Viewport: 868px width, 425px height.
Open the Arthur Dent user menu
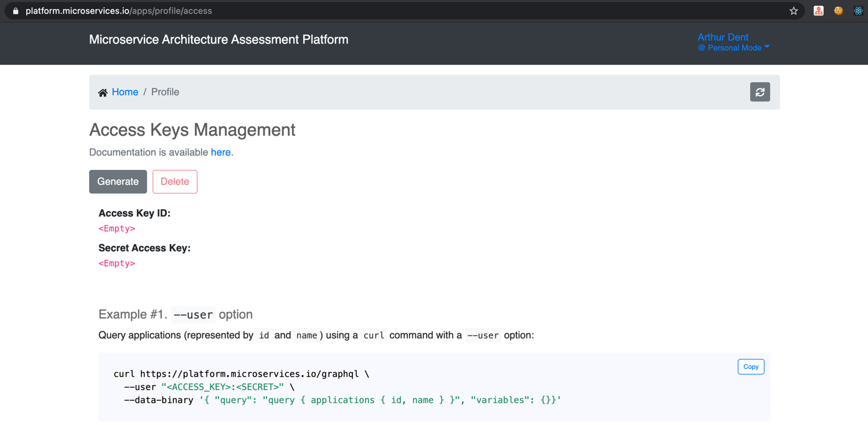[723, 37]
